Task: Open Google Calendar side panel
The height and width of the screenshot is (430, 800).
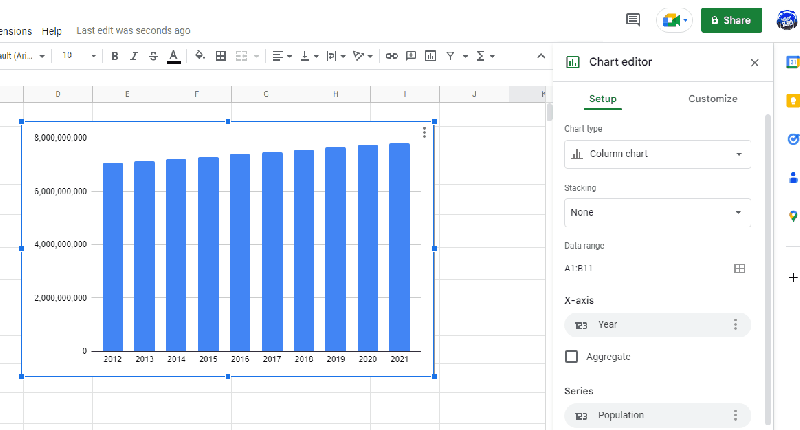Action: (792, 62)
